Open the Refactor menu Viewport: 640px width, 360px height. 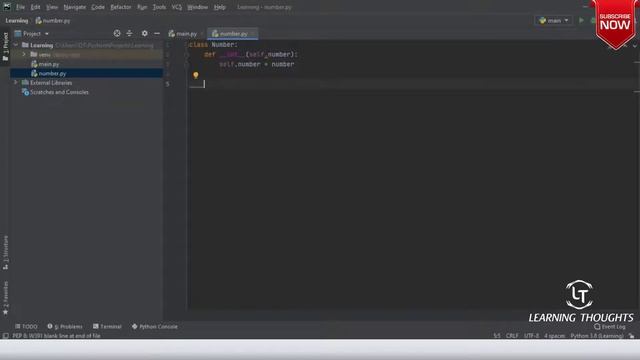pyautogui.click(x=120, y=7)
